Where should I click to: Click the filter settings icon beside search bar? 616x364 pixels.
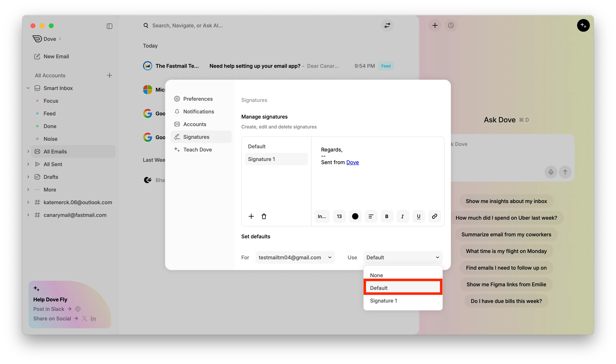pyautogui.click(x=387, y=26)
